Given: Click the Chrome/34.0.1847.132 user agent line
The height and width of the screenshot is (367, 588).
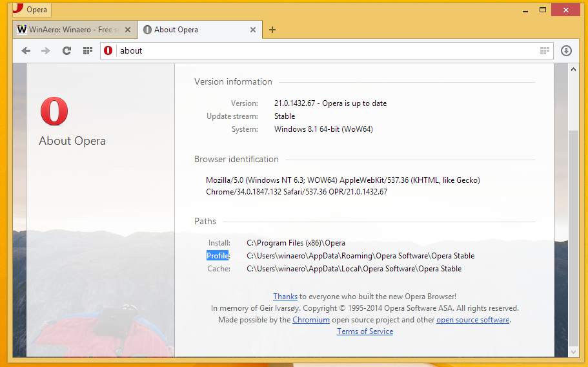Looking at the screenshot, I should coord(297,192).
